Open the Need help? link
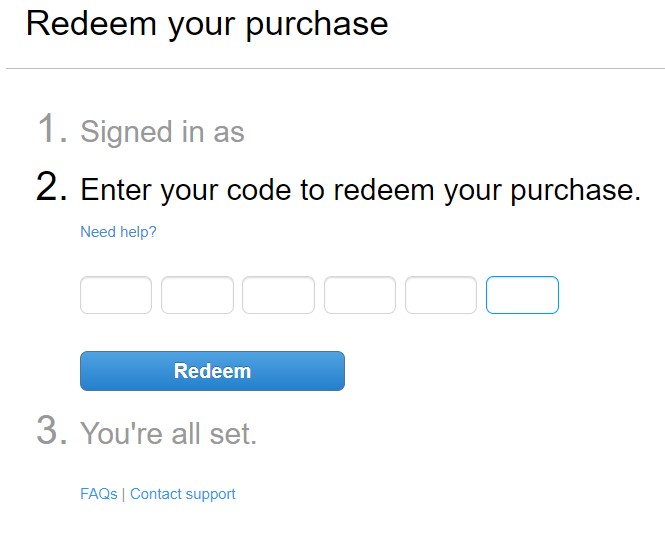 coord(118,232)
